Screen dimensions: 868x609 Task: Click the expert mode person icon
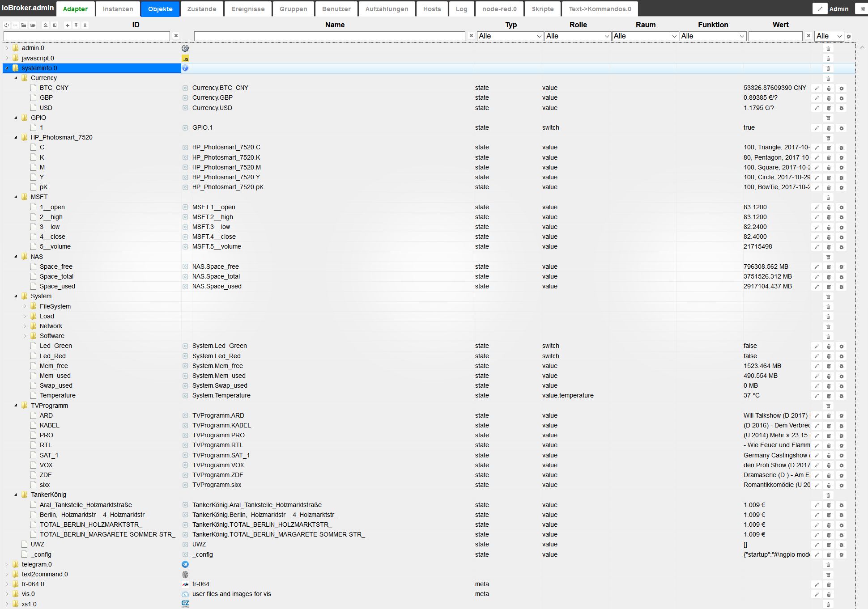[46, 25]
